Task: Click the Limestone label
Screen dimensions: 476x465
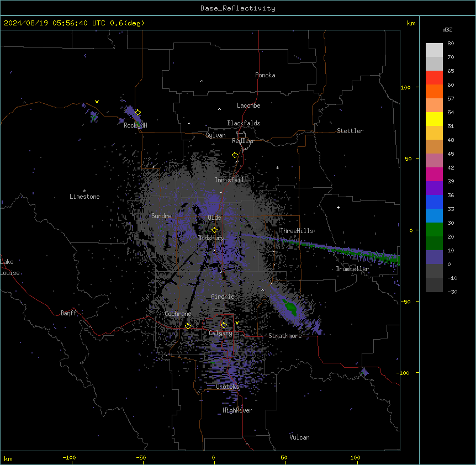Action: (84, 197)
